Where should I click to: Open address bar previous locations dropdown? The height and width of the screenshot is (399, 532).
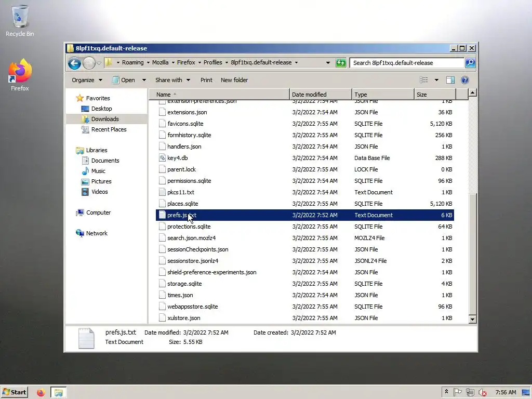point(328,63)
